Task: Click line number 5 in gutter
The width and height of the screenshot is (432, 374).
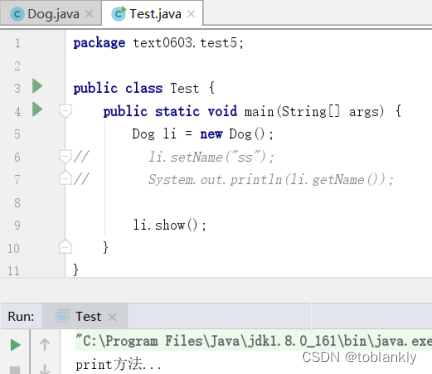Action: pos(17,134)
